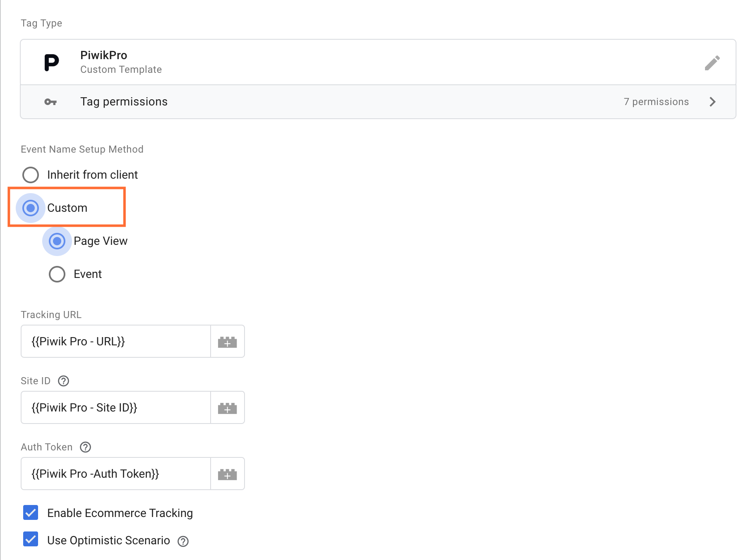753x560 pixels.
Task: Click the key icon beside Tag permissions
Action: pyautogui.click(x=50, y=102)
